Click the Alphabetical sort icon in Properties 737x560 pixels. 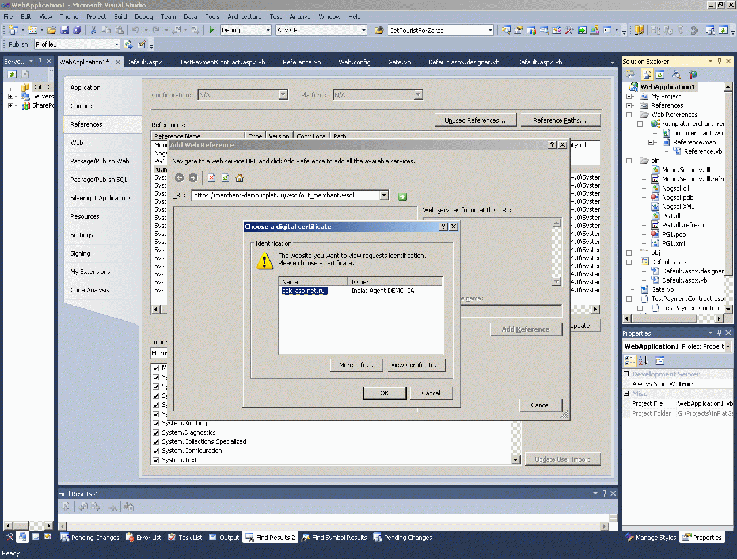643,361
